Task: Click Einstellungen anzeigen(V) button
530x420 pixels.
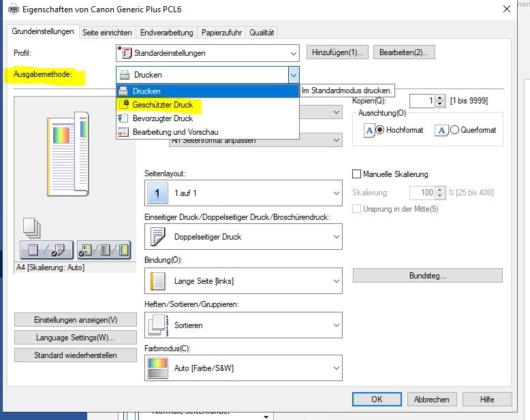Action: (x=76, y=320)
